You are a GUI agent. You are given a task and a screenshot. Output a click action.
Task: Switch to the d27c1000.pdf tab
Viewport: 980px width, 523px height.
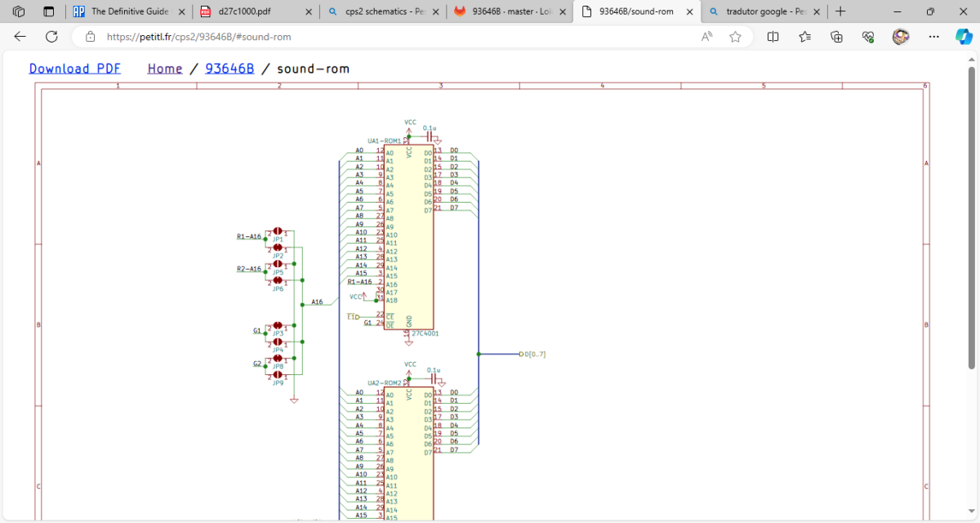255,12
